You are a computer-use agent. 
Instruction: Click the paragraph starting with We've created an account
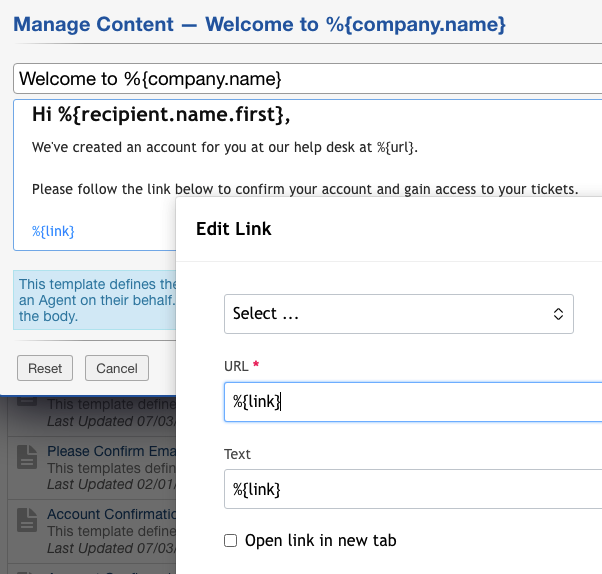tap(224, 147)
